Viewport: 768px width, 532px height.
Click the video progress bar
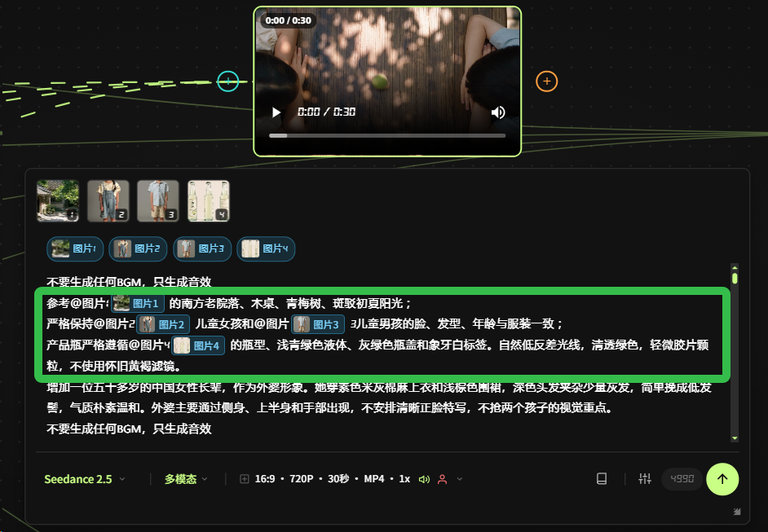pos(387,135)
